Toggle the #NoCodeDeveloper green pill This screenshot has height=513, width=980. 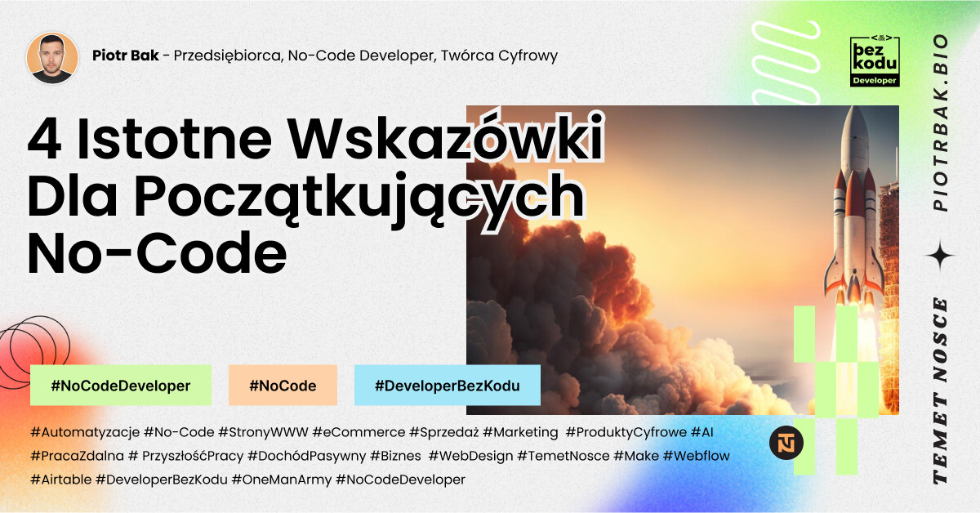120,385
